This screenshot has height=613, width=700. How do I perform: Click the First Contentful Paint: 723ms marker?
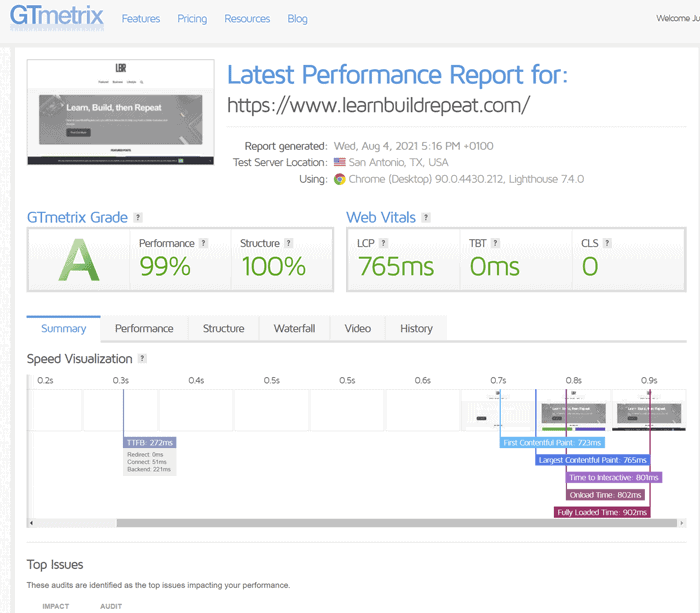552,442
